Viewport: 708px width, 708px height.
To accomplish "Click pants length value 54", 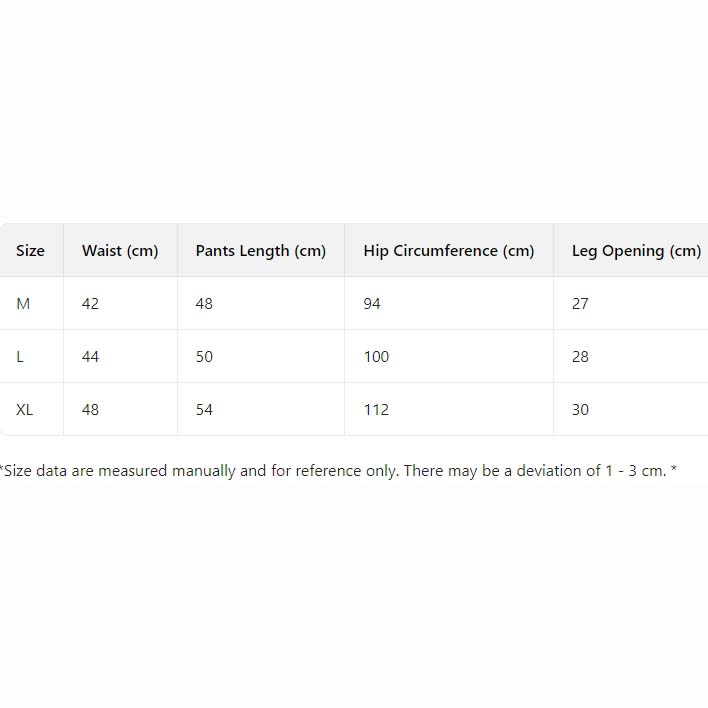I will (204, 410).
